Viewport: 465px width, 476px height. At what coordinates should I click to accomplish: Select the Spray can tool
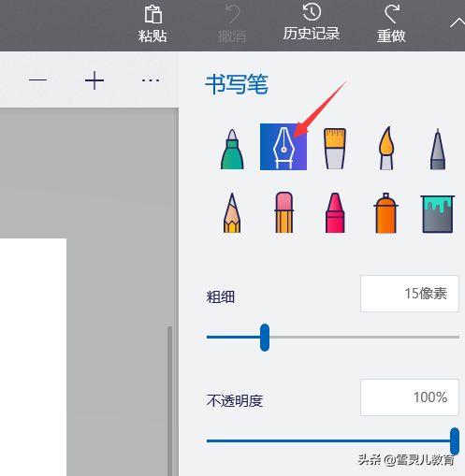point(385,213)
